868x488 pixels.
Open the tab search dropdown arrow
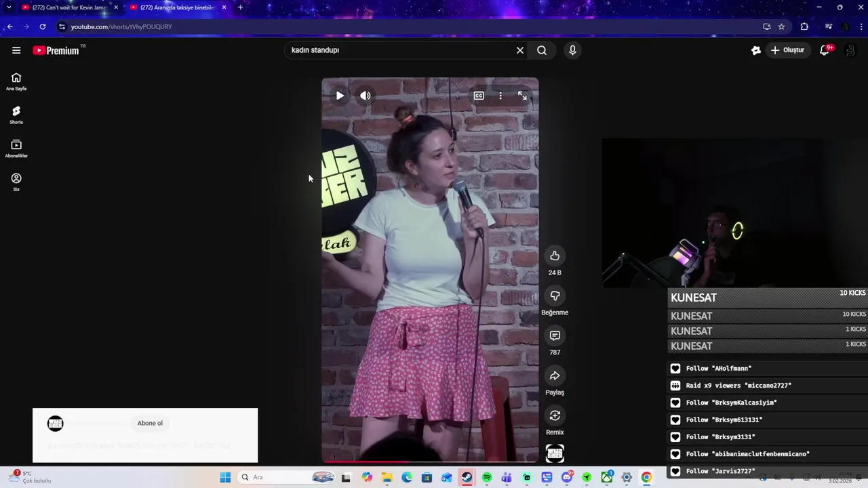9,7
